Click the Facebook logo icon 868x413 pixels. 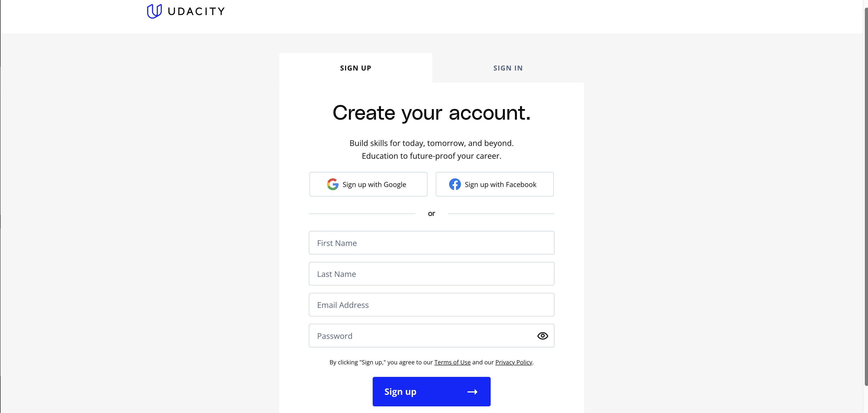click(x=455, y=184)
